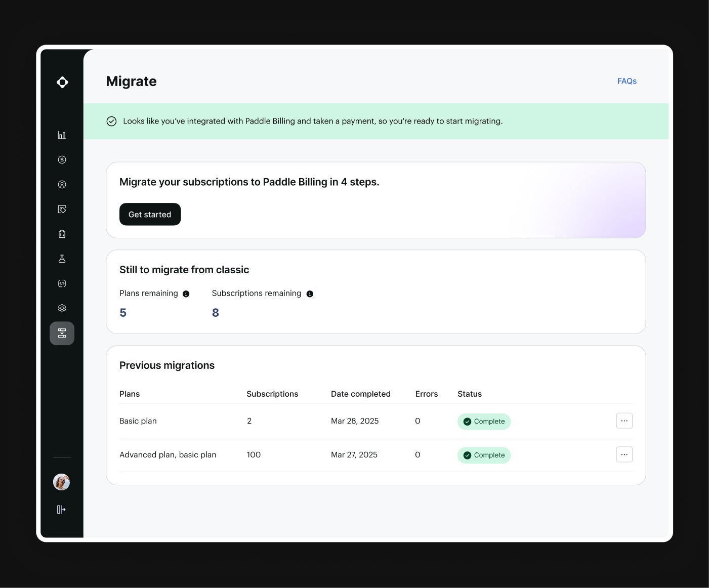This screenshot has width=709, height=588.
Task: Open the bar chart overview icon
Action: click(62, 135)
